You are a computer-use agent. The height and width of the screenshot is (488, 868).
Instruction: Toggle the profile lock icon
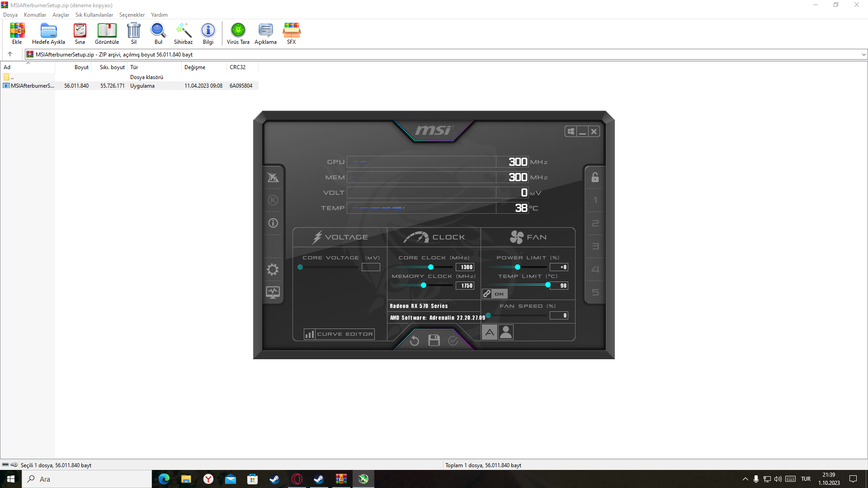tap(595, 177)
